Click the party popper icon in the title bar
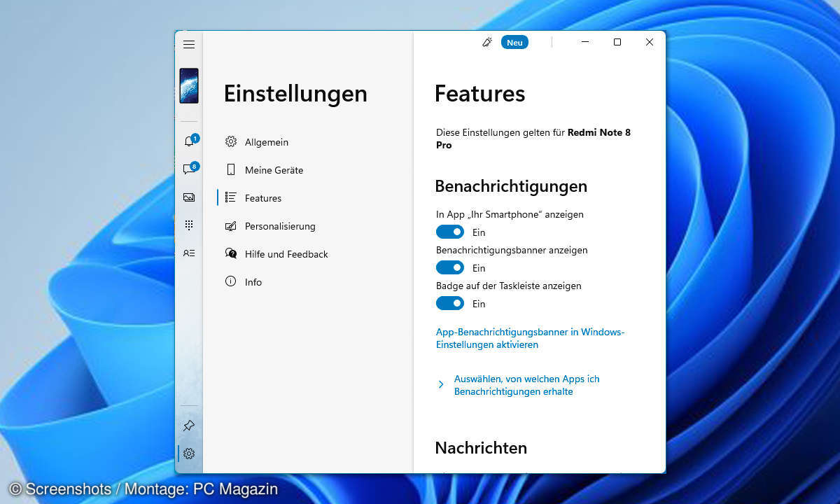 487,42
